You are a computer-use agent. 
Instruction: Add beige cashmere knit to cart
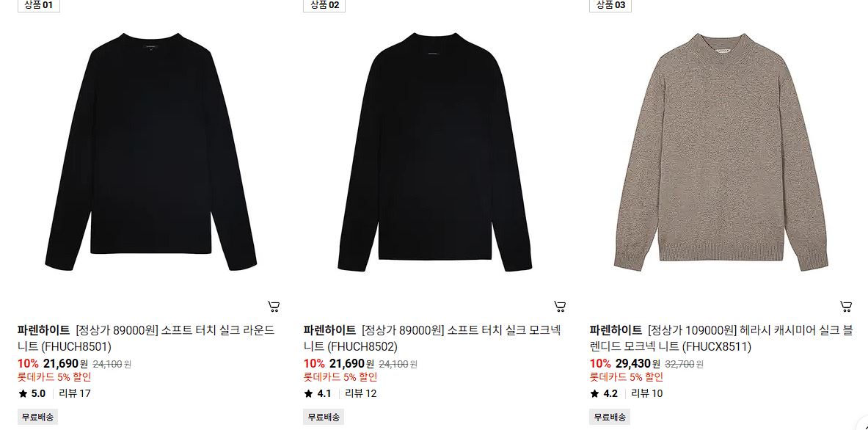point(846,306)
